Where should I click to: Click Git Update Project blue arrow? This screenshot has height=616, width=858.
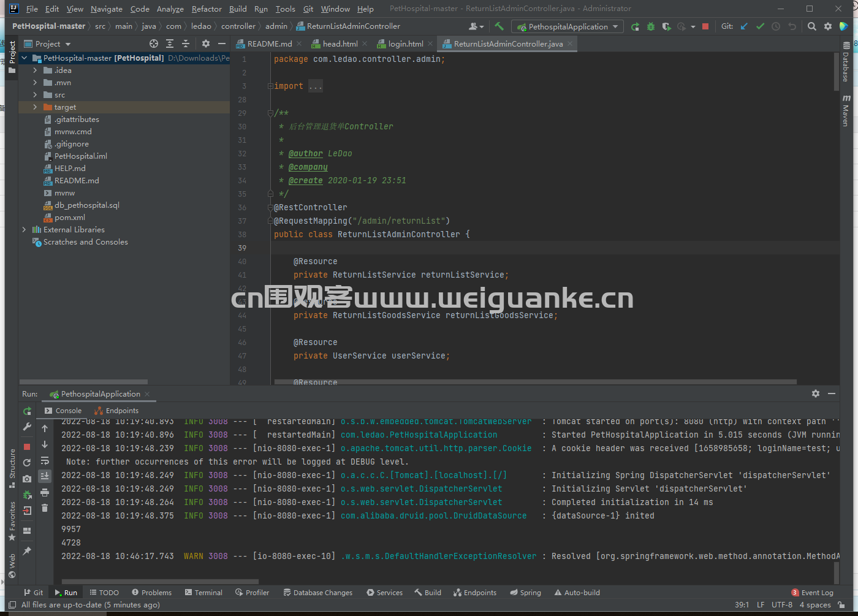(x=744, y=26)
